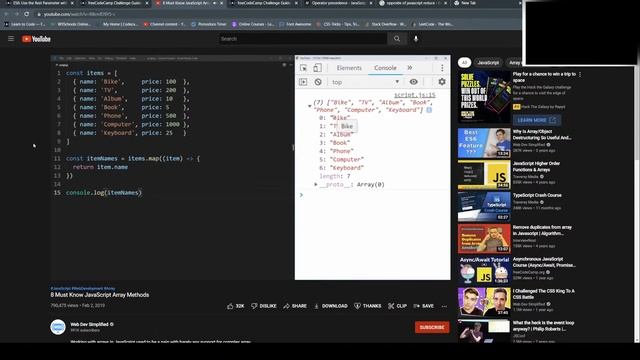Click the browser address bar URL
Viewport: 640px width, 360px height.
coord(80,14)
